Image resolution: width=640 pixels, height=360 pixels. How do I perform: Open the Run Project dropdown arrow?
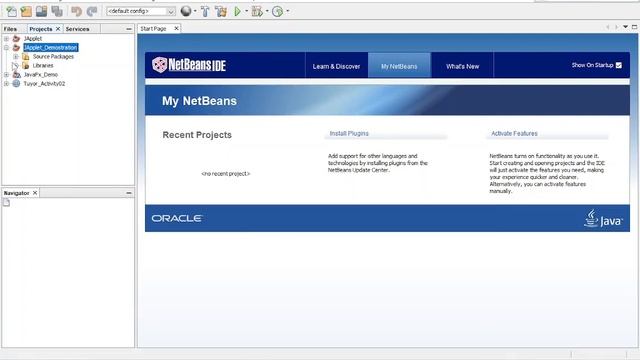(x=247, y=11)
